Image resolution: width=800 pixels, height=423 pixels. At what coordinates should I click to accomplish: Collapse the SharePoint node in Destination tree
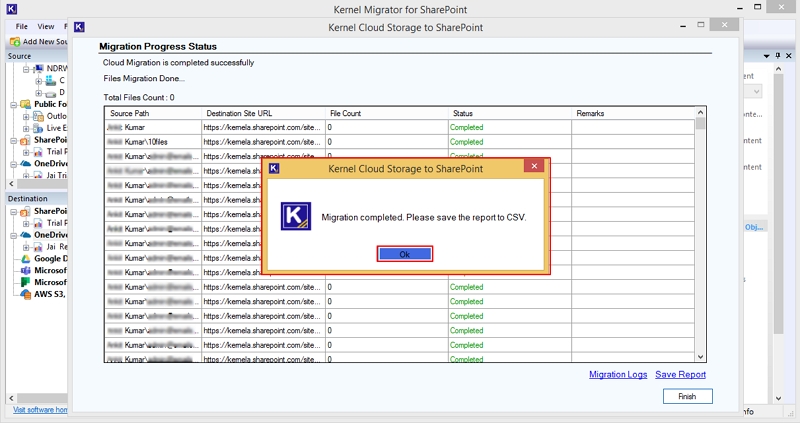point(14,212)
